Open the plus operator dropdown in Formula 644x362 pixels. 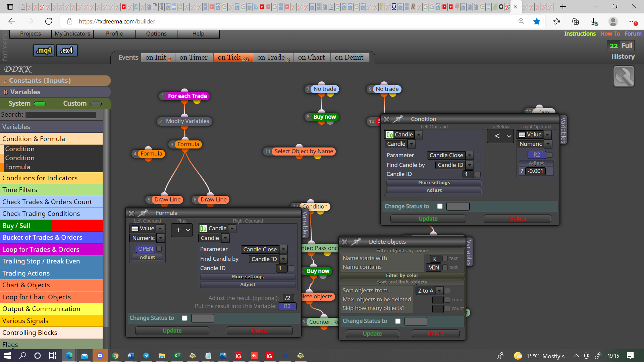click(182, 230)
